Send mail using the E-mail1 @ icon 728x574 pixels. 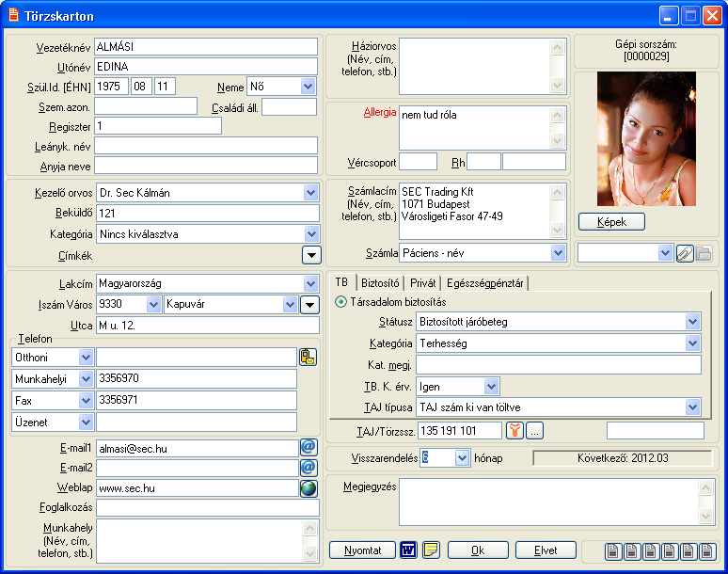(309, 448)
